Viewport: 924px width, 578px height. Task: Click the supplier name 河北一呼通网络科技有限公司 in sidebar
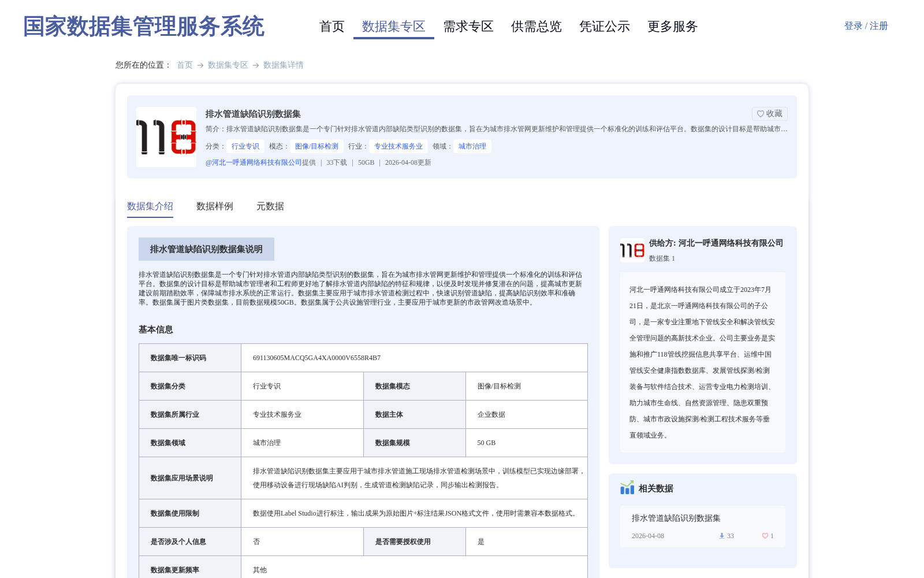731,243
